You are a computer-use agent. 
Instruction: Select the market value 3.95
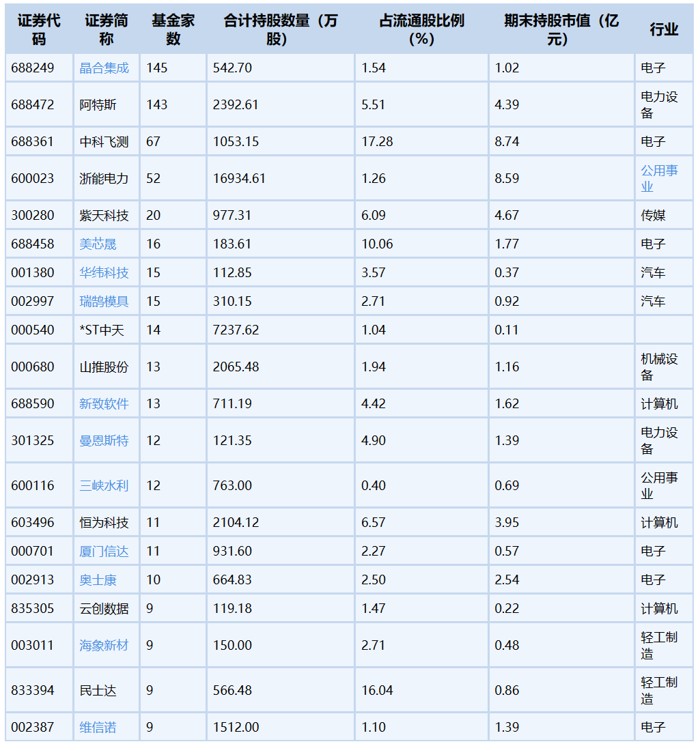[x=507, y=522]
